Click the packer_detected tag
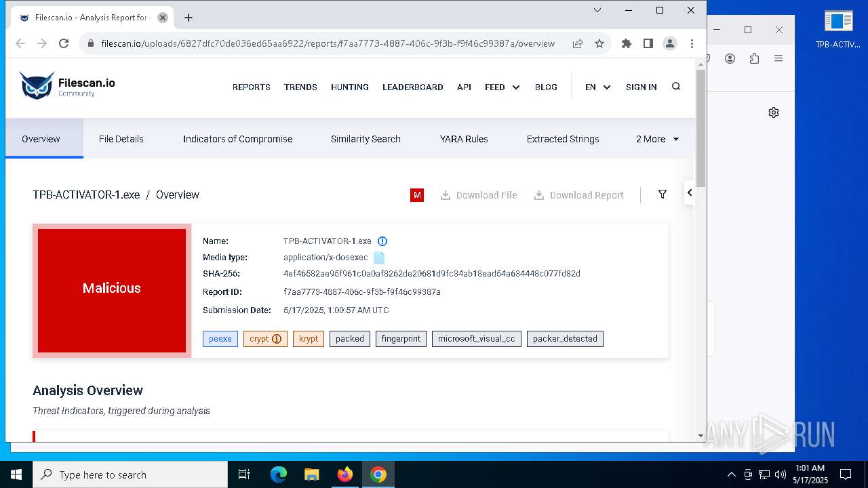Viewport: 868px width, 488px height. 565,339
